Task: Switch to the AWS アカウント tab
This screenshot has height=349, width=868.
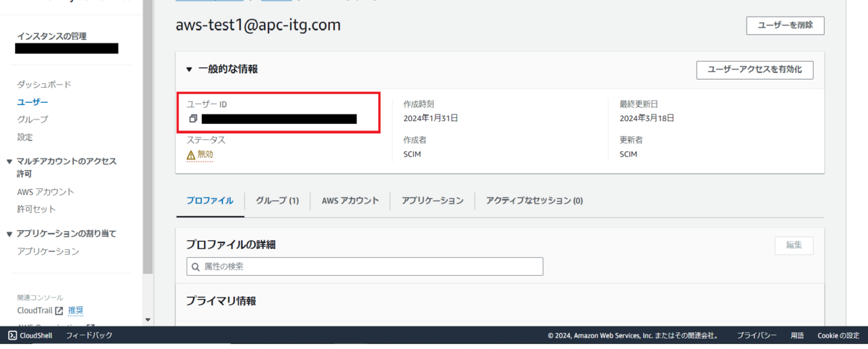Action: point(350,201)
